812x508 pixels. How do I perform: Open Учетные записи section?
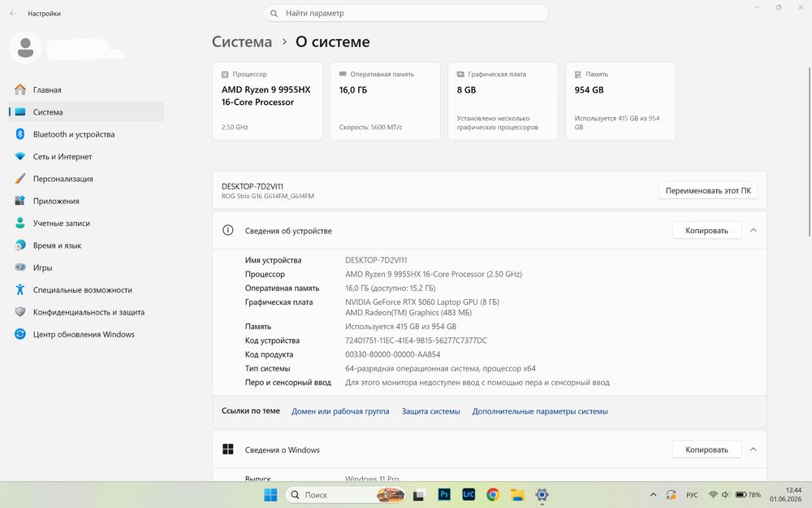click(87, 224)
